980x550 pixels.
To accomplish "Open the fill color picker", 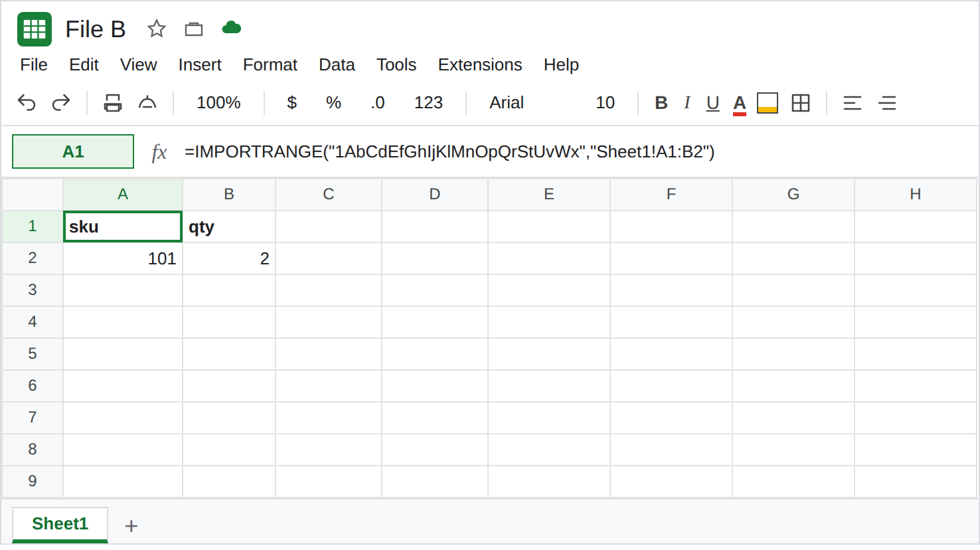I will coord(768,104).
